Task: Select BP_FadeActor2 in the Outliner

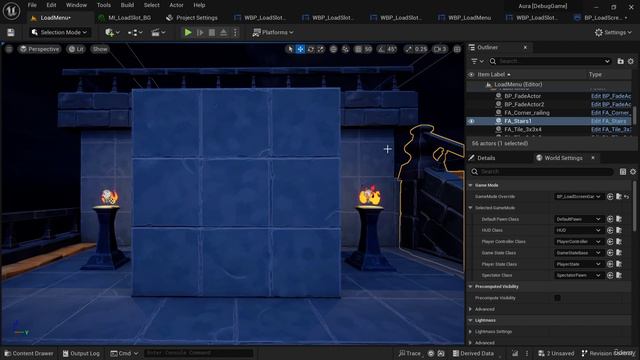Action: (x=524, y=104)
